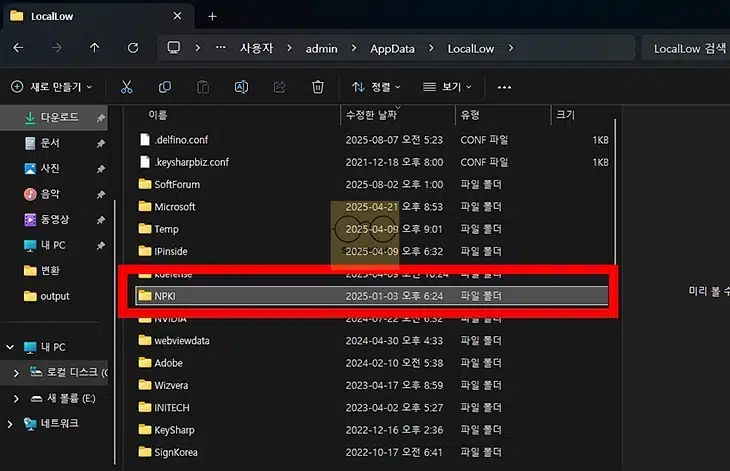
Task: Open the '정렬' sort dropdown
Action: [x=376, y=87]
